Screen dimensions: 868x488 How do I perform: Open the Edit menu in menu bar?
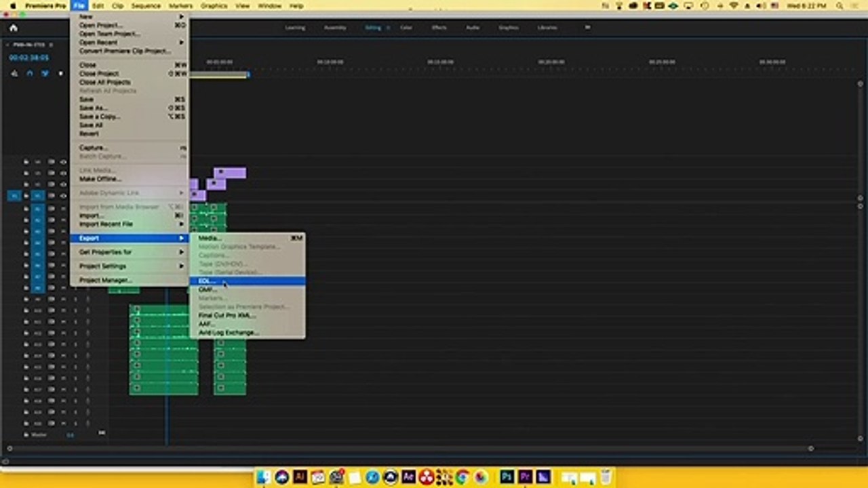(98, 5)
